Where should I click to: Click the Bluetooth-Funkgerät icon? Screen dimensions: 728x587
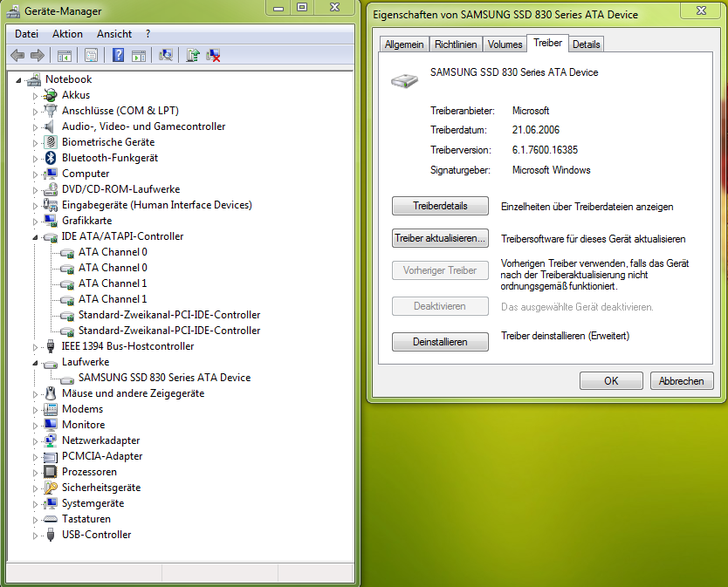(51, 158)
